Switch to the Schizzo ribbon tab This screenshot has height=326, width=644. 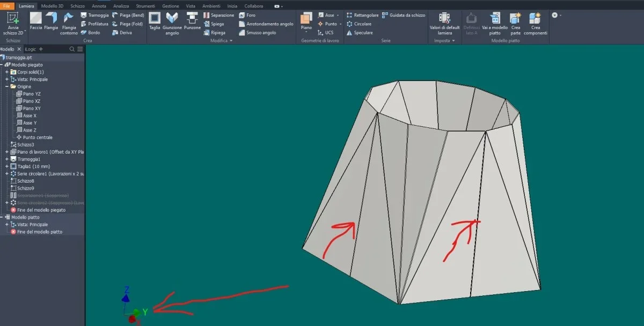click(77, 5)
